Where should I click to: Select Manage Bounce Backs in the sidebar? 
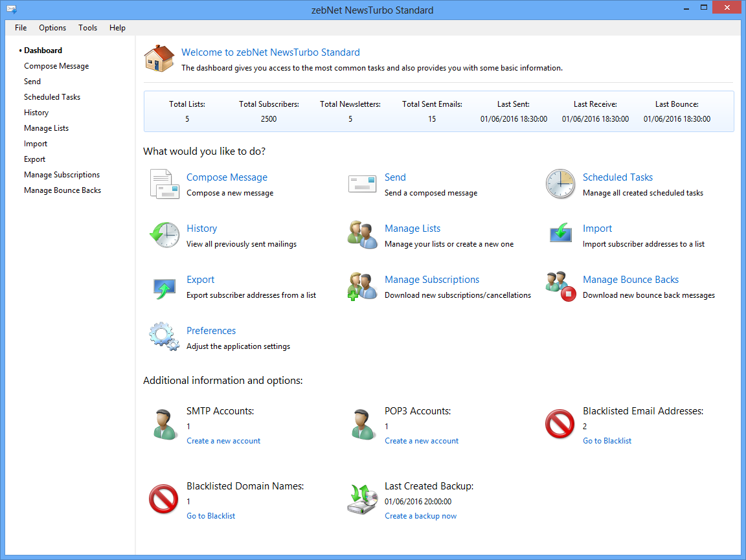tap(62, 190)
